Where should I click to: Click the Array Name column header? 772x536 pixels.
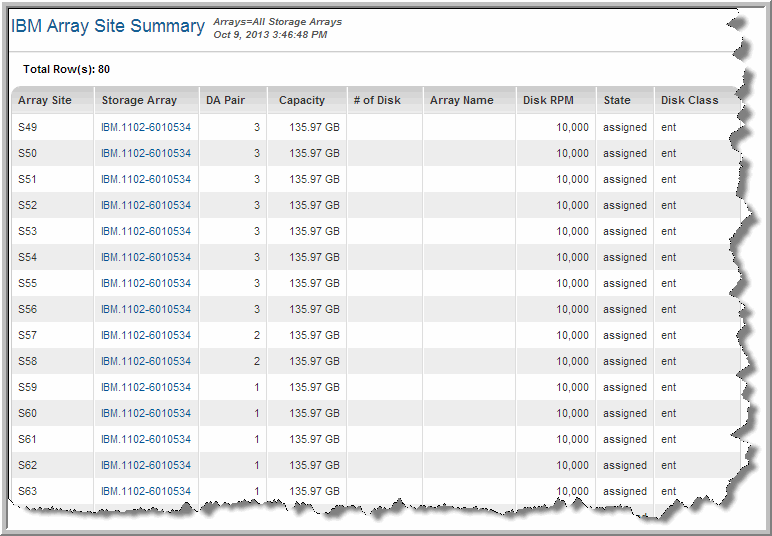pos(462,100)
